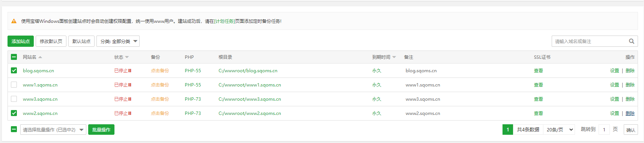The height and width of the screenshot is (143, 644).
Task: Uncheck the blog.sqoms.cn row checkbox
Action: point(14,70)
